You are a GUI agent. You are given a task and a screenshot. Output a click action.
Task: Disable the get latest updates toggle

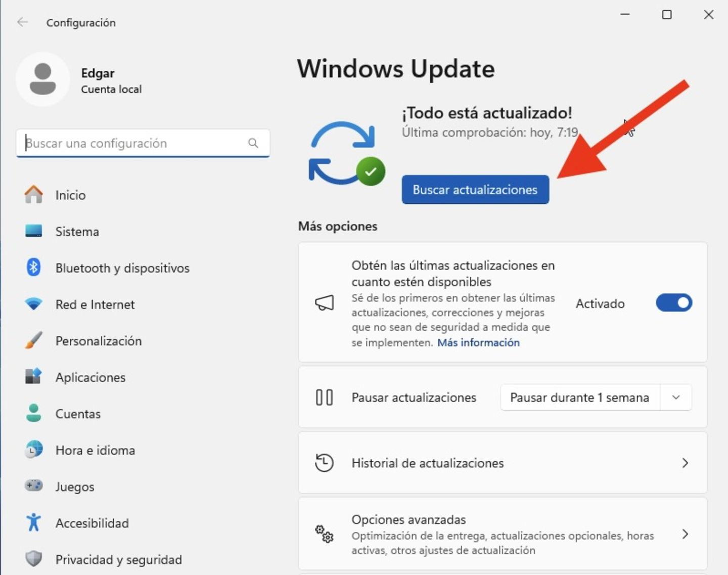(x=673, y=303)
